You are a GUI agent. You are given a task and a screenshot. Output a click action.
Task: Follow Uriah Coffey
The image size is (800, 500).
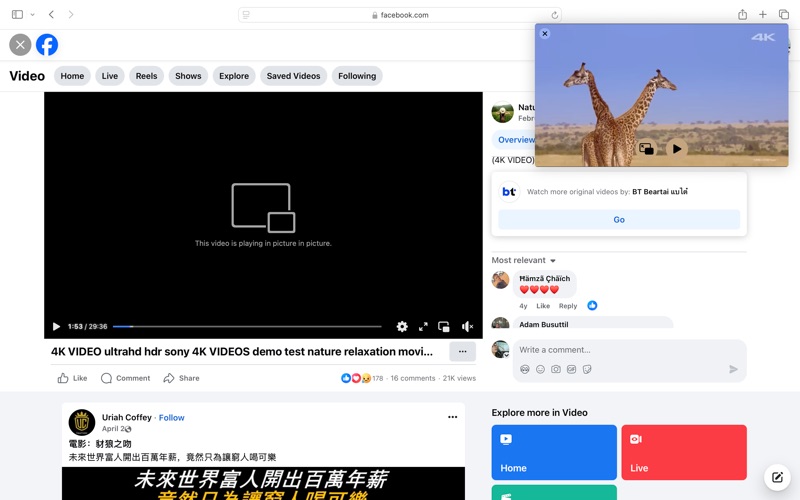171,418
